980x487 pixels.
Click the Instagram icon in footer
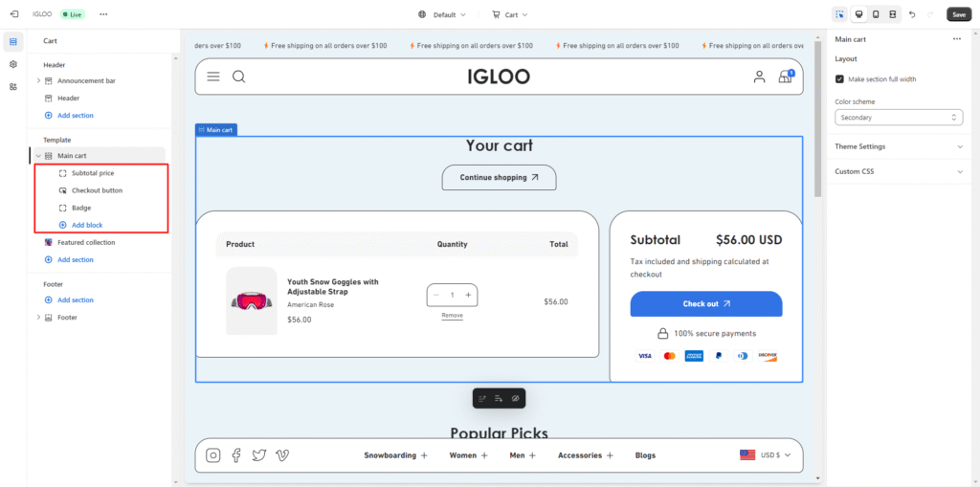tap(213, 455)
